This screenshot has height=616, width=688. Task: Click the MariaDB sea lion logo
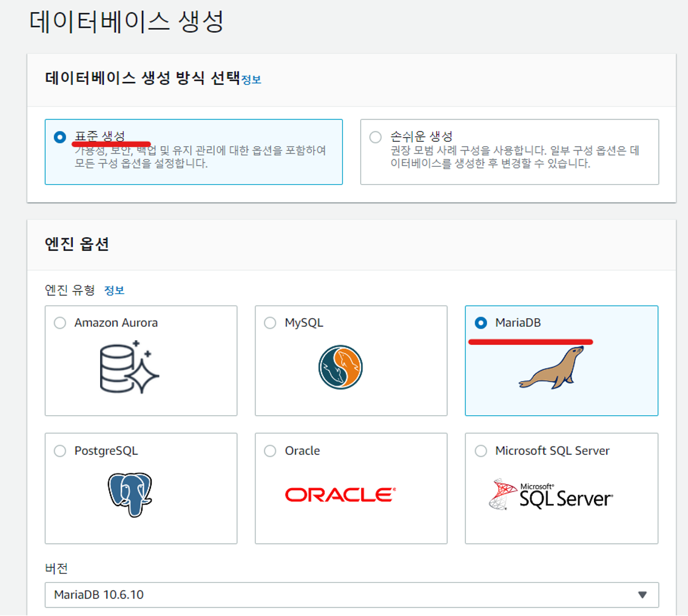coord(551,367)
